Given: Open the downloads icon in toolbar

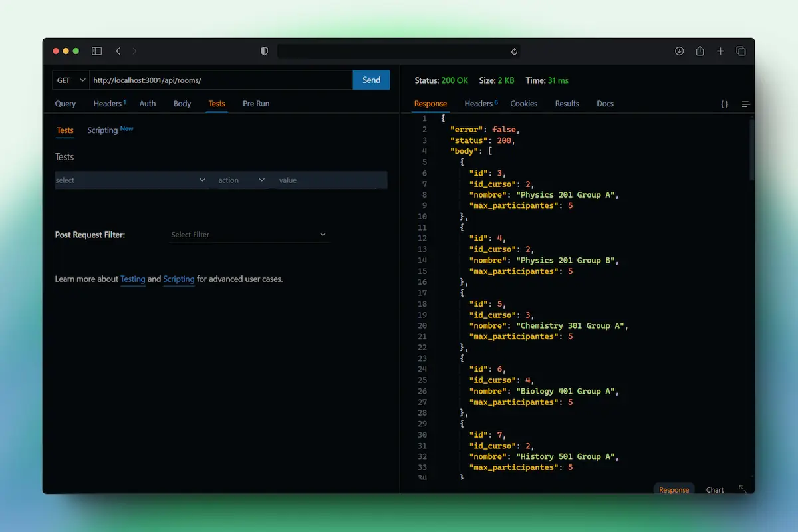Looking at the screenshot, I should pos(679,51).
